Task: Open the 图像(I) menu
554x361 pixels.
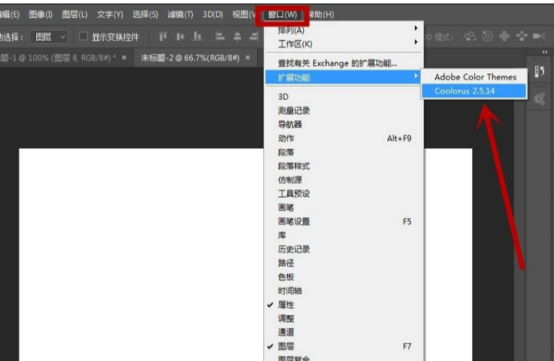Action: (41, 14)
